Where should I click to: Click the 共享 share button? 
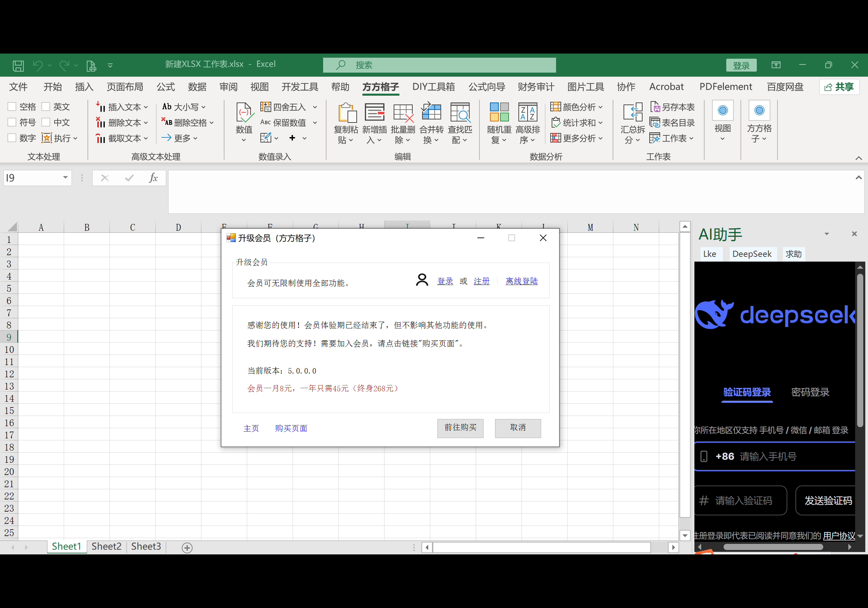coord(839,87)
